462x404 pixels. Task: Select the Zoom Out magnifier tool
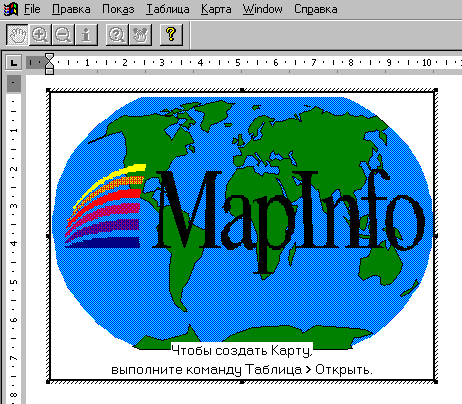(63, 35)
